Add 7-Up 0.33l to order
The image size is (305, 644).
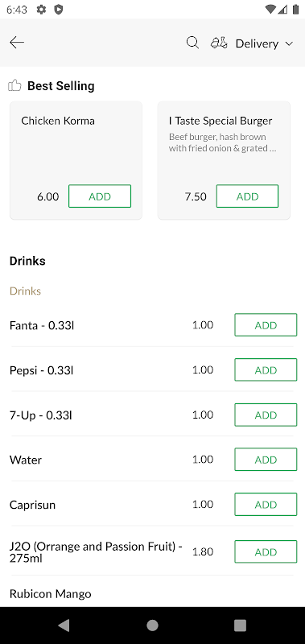(266, 415)
